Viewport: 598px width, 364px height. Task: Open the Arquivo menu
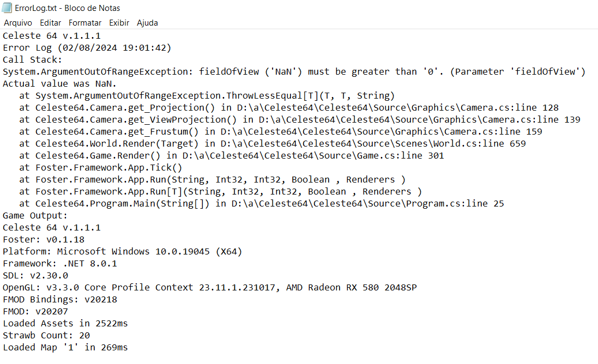tap(18, 23)
